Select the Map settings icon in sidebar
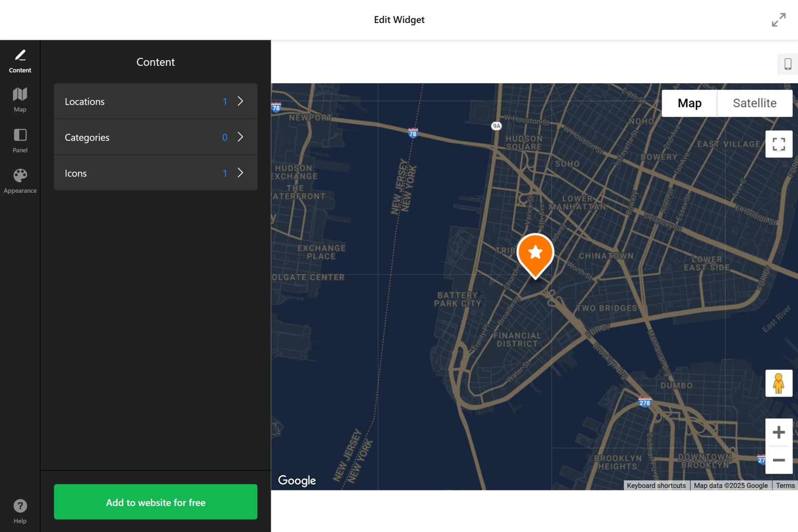Viewport: 798px width, 532px height. point(20,99)
